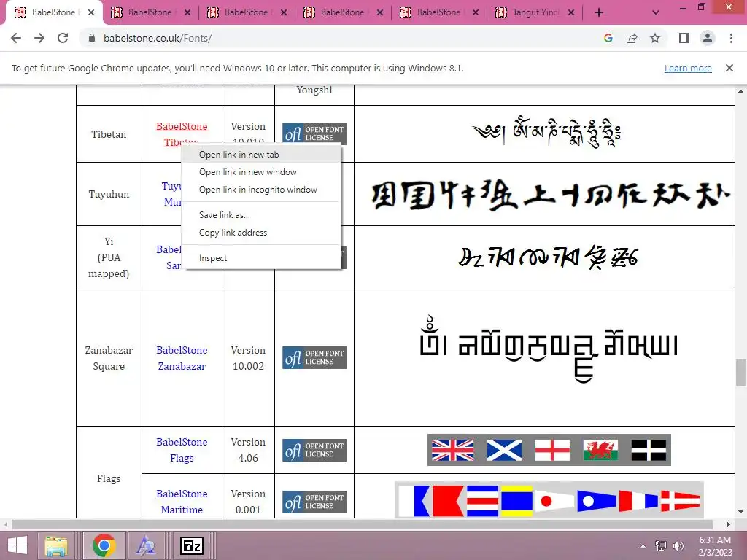This screenshot has width=747, height=560.
Task: Open the BabelStone Zanabazar font link
Action: click(182, 358)
